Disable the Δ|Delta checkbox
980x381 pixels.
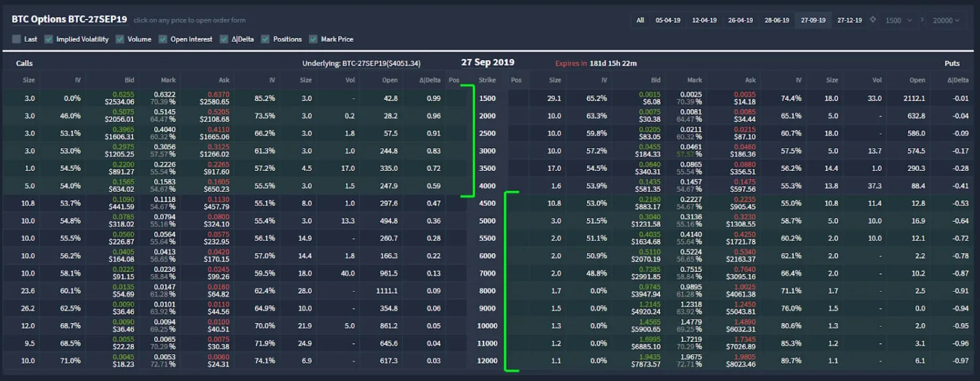click(224, 39)
